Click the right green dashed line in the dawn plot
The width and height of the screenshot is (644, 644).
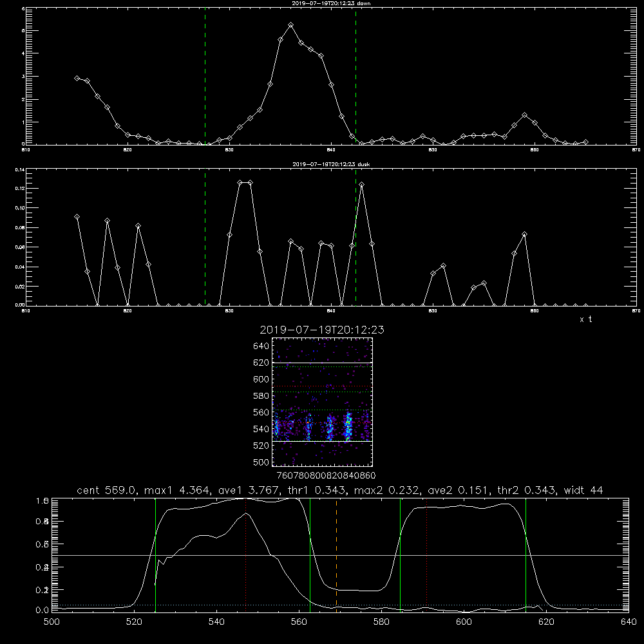(x=355, y=78)
